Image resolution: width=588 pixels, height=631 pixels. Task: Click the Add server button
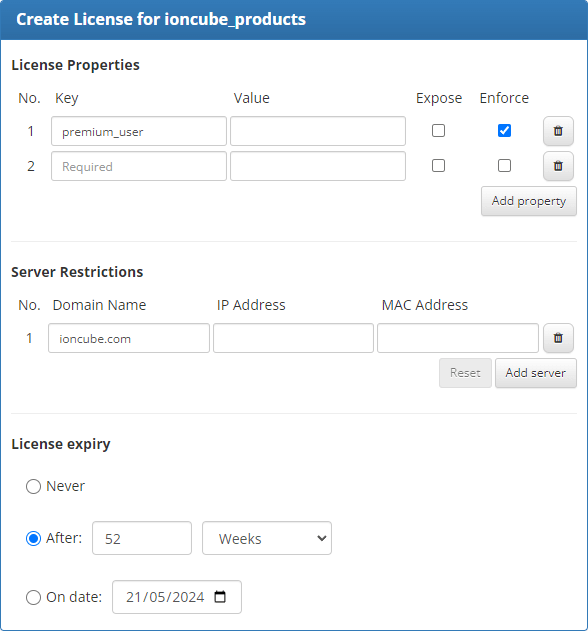coord(536,373)
